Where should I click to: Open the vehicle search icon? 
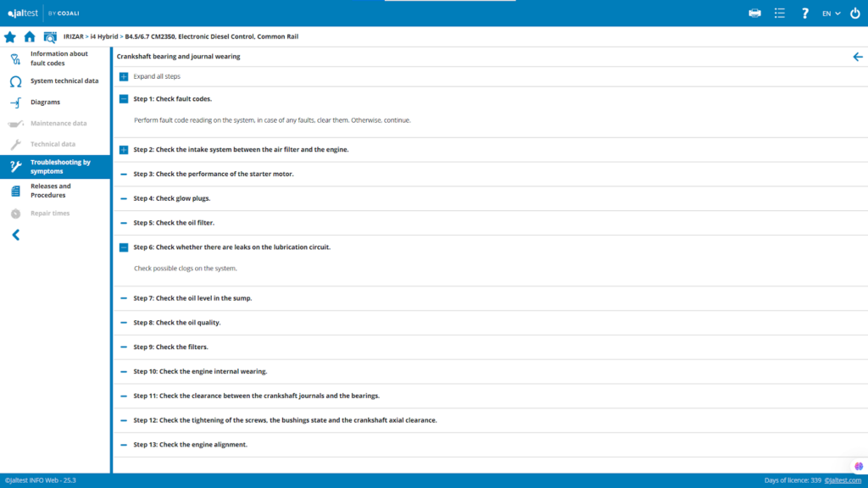[x=50, y=37]
